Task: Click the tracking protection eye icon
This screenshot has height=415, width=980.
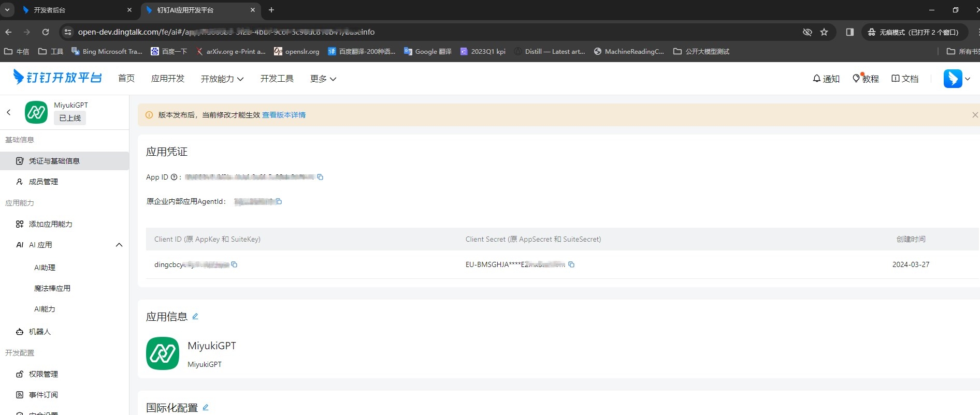Action: (807, 32)
